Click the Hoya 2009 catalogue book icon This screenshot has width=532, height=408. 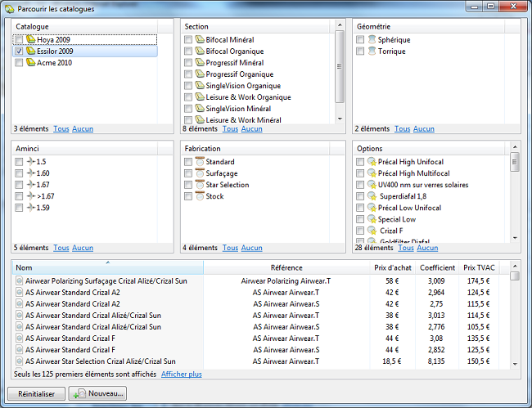click(30, 39)
